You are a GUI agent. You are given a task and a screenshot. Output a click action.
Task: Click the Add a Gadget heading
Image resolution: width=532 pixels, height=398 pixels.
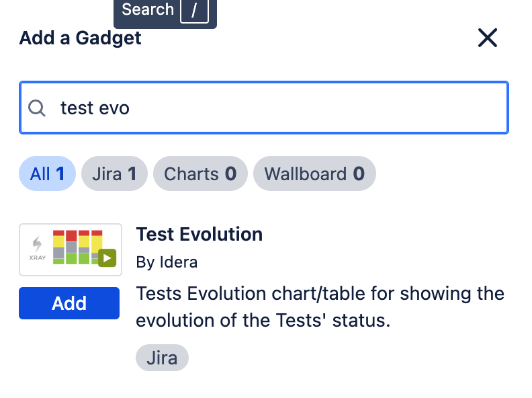click(80, 38)
